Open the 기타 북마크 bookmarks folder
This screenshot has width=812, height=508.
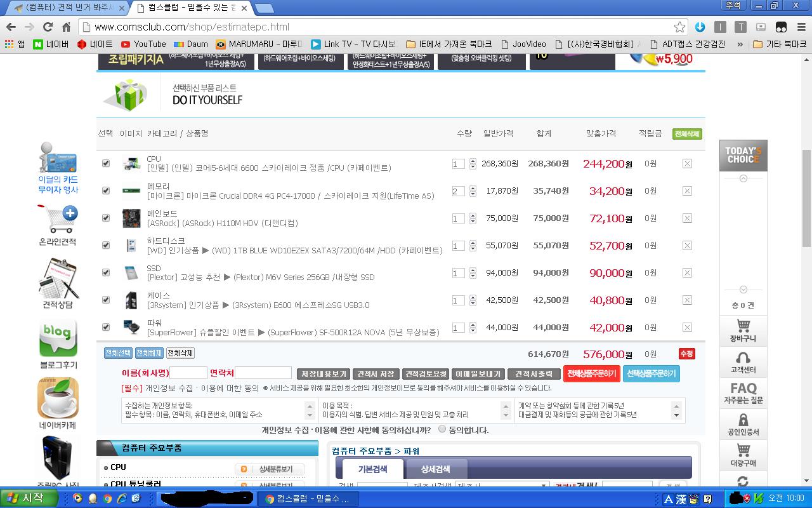point(780,44)
